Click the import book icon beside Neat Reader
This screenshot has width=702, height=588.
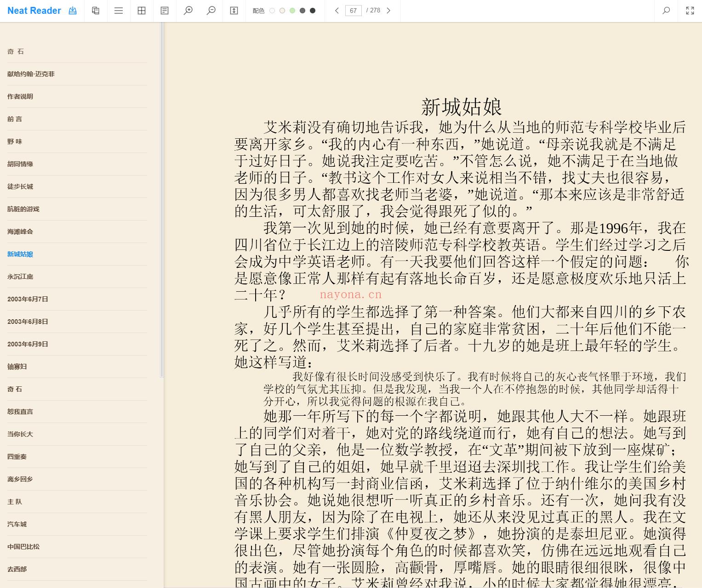coord(73,11)
